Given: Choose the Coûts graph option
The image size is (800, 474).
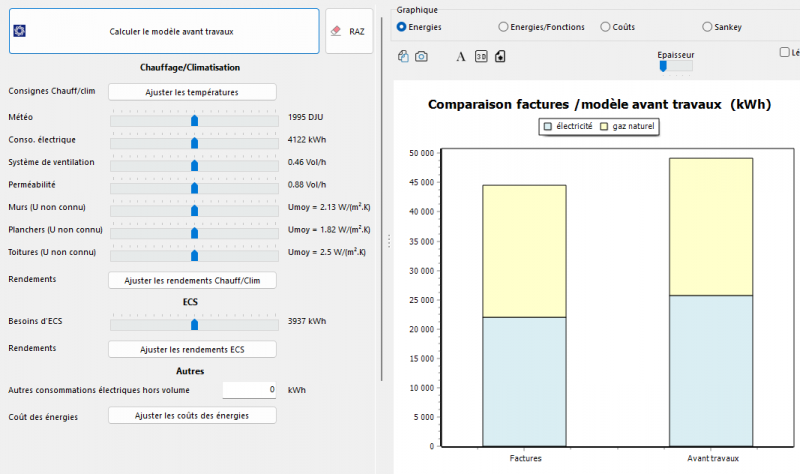Looking at the screenshot, I should tap(606, 27).
